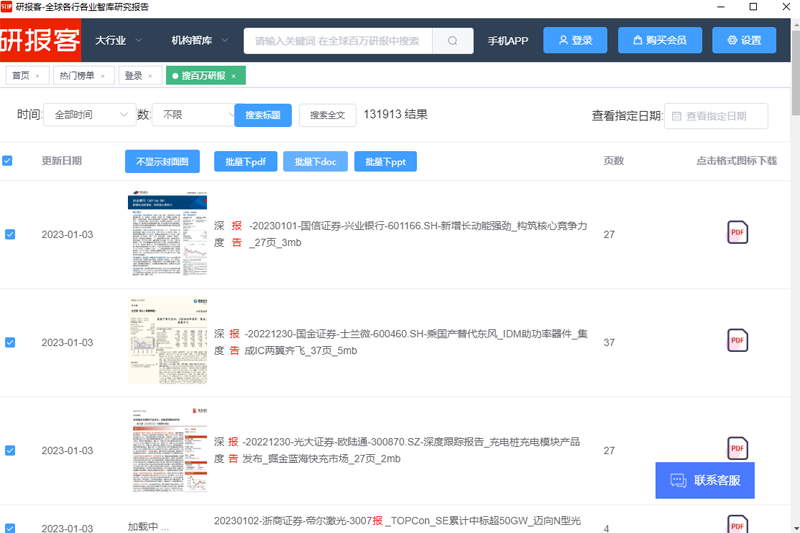The height and width of the screenshot is (533, 800).
Task: Click the search magnifier icon
Action: pyautogui.click(x=453, y=41)
